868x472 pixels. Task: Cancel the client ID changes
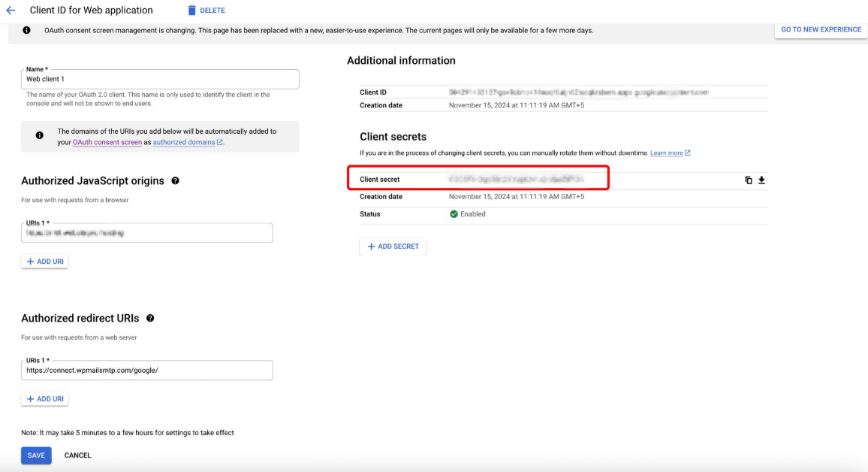pos(77,455)
